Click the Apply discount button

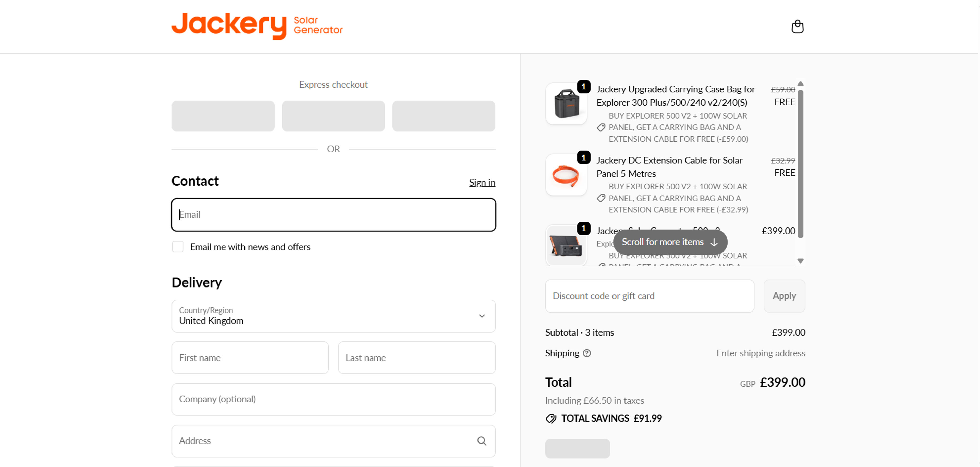point(784,296)
